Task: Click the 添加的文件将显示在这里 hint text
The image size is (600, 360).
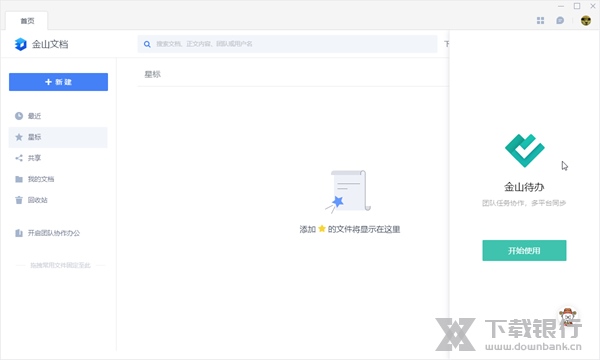Action: pyautogui.click(x=350, y=229)
